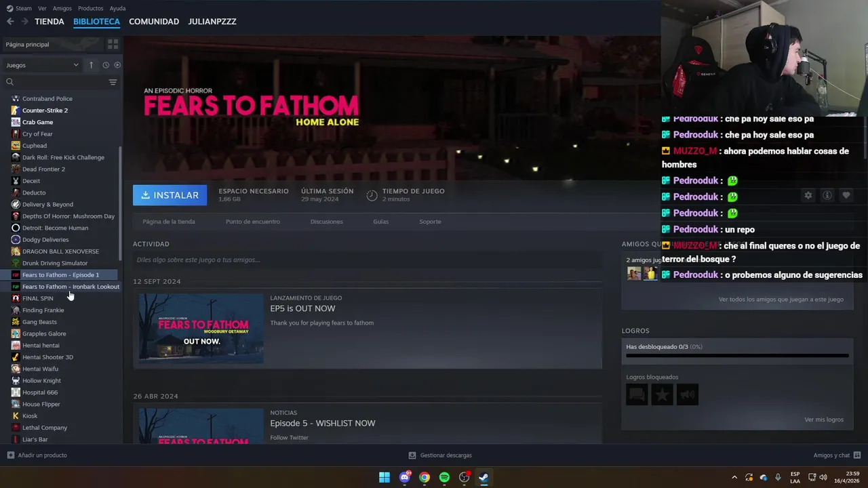View second locked star achievement icon
Image resolution: width=868 pixels, height=488 pixels.
(662, 394)
